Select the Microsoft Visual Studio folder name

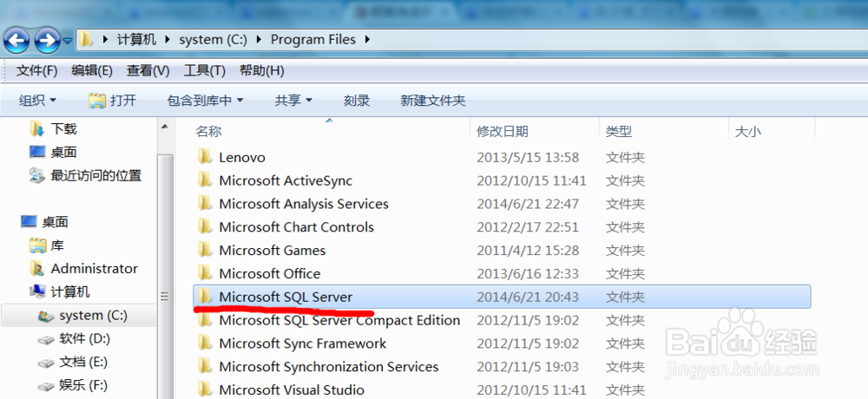(292, 389)
